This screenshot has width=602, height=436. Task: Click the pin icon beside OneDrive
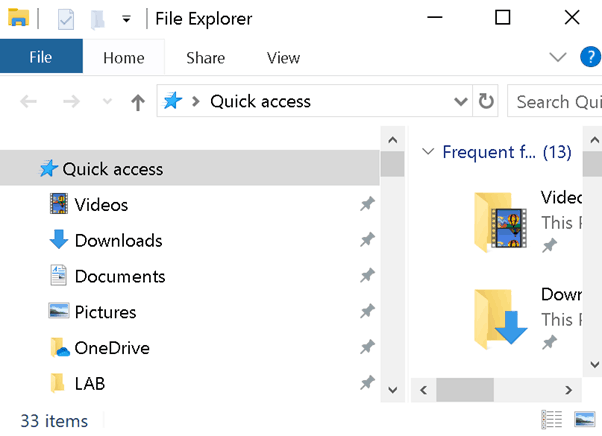pos(367,347)
